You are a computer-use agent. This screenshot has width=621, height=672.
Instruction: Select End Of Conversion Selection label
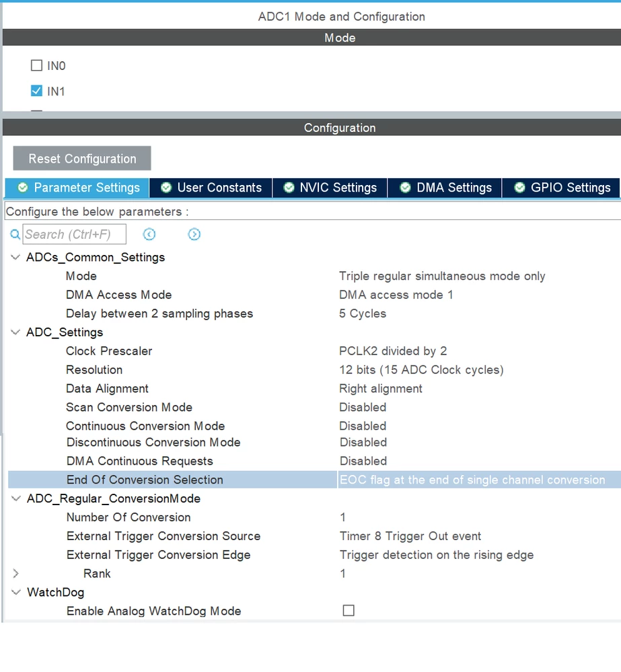pyautogui.click(x=145, y=480)
